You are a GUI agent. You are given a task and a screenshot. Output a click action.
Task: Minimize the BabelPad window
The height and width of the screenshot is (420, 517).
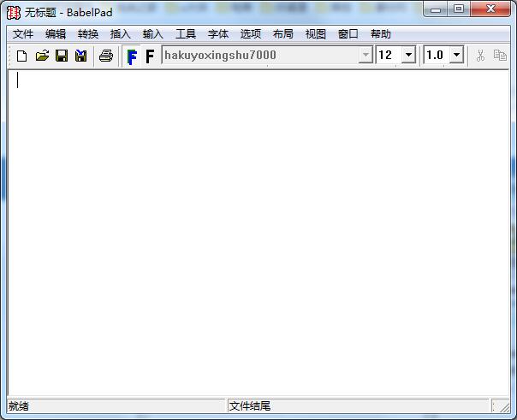435,9
